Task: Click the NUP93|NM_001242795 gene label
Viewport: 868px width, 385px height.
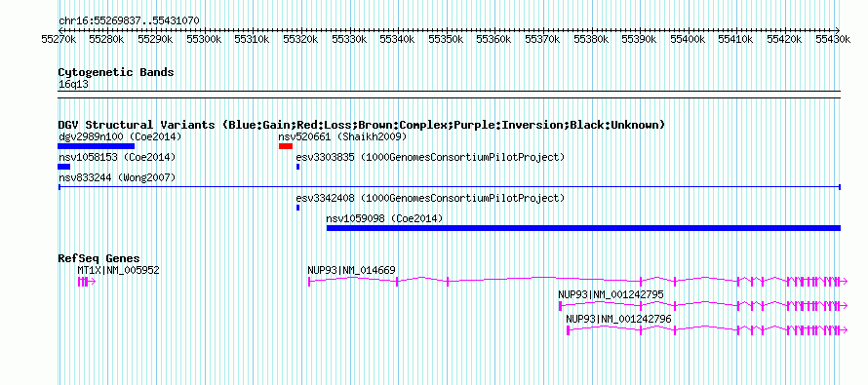Action: click(611, 294)
